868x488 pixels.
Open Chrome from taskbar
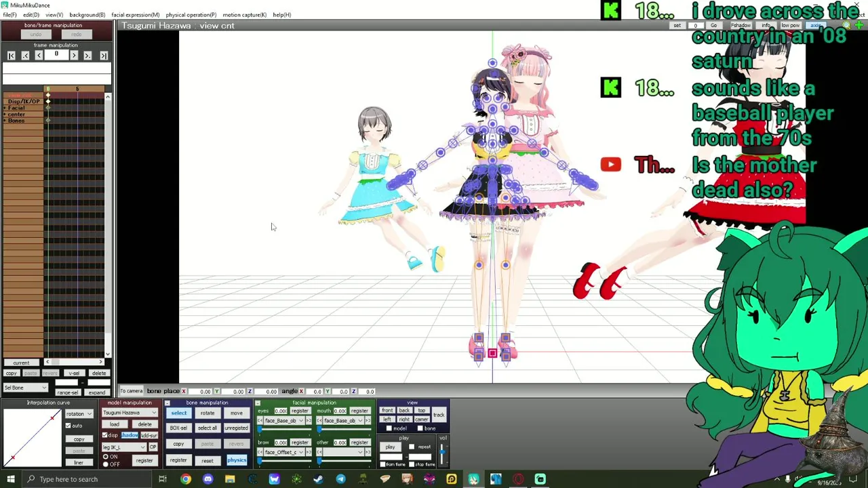click(x=186, y=479)
